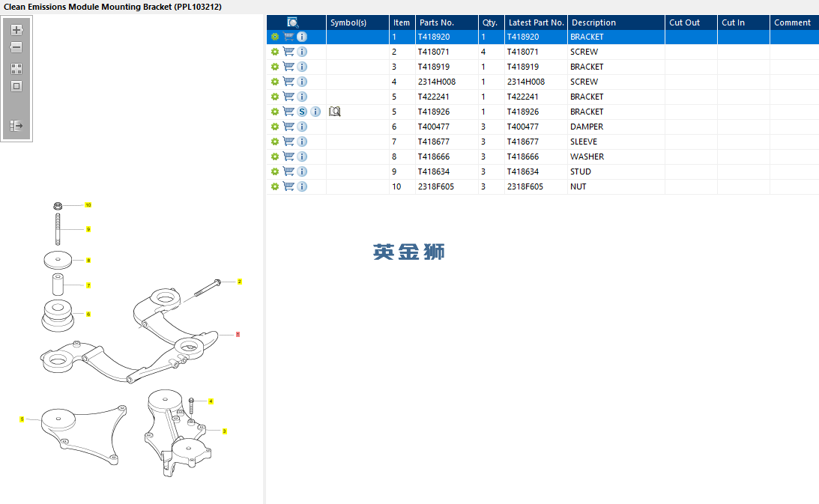Select callout 7 sleeve on diagram
Image resolution: width=819 pixels, height=504 pixels.
[88, 285]
